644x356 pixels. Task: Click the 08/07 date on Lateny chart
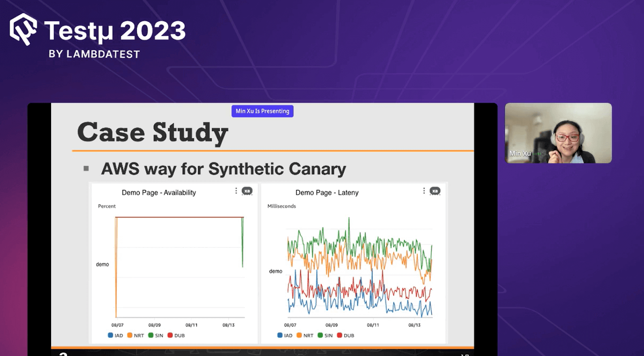[x=290, y=325]
